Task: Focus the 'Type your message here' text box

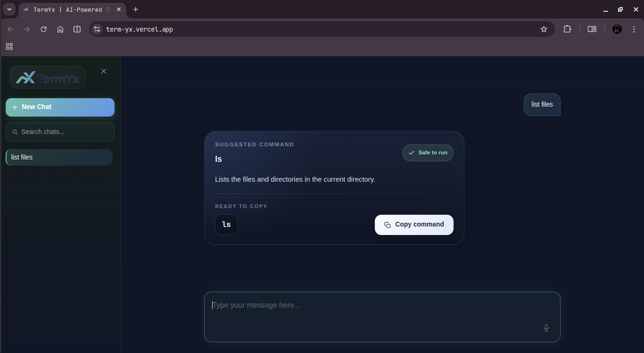Action: tap(382, 317)
